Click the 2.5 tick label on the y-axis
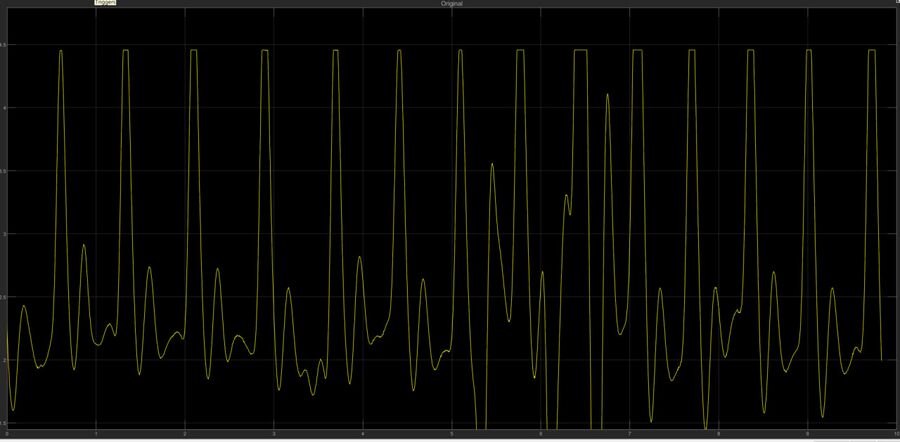 3,297
